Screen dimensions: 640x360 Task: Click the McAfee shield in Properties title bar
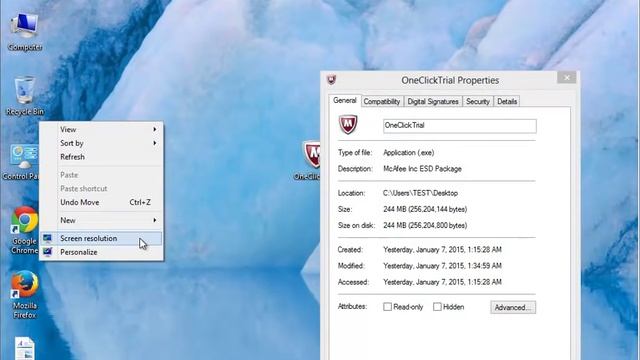click(x=331, y=80)
